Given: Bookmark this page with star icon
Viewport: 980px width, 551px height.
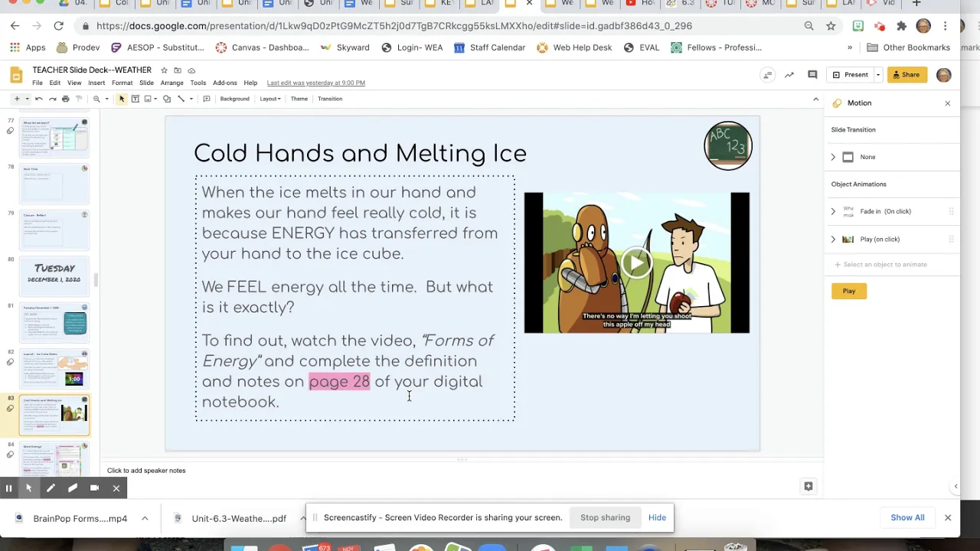Looking at the screenshot, I should [831, 26].
